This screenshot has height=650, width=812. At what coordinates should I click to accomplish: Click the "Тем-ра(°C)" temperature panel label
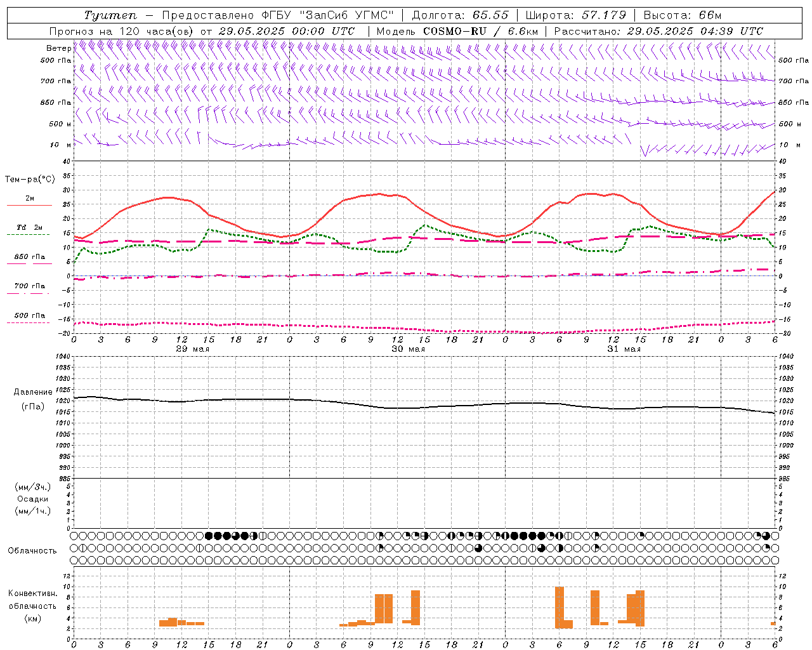30,180
